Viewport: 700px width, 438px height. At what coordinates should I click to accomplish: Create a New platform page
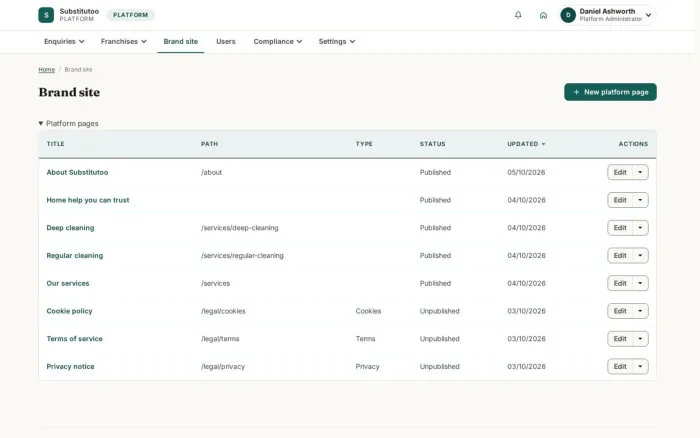610,92
